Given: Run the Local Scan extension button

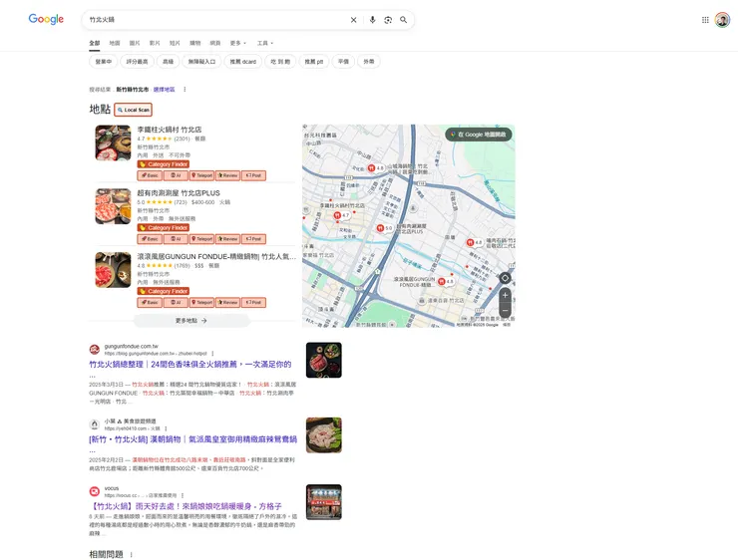Looking at the screenshot, I should click(x=134, y=110).
